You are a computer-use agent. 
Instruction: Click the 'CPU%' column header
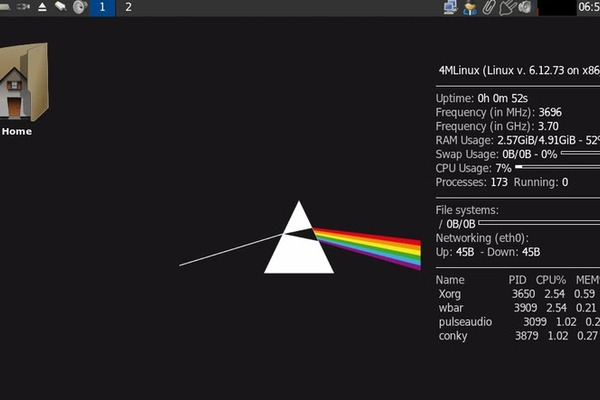point(551,280)
